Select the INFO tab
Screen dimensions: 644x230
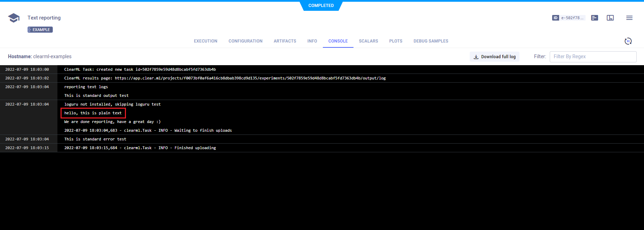[x=312, y=41]
